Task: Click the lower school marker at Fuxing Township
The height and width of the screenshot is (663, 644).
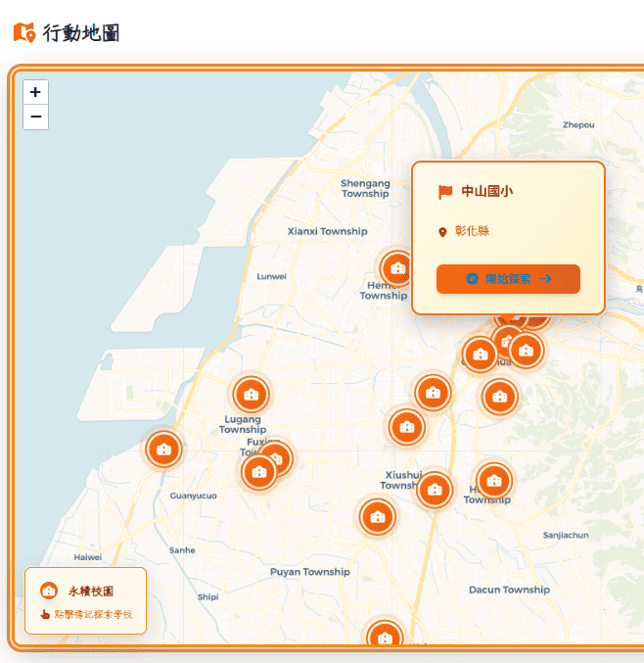Action: 258,472
